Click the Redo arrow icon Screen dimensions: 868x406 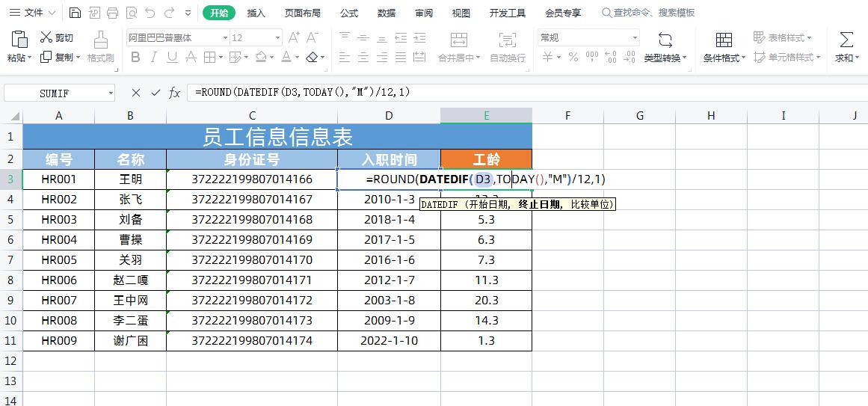click(x=170, y=13)
